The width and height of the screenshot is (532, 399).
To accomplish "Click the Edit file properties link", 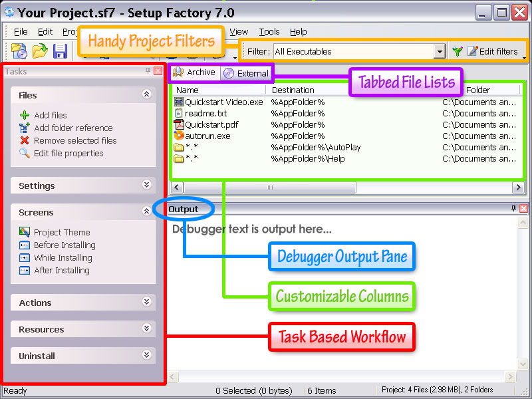I will (68, 153).
